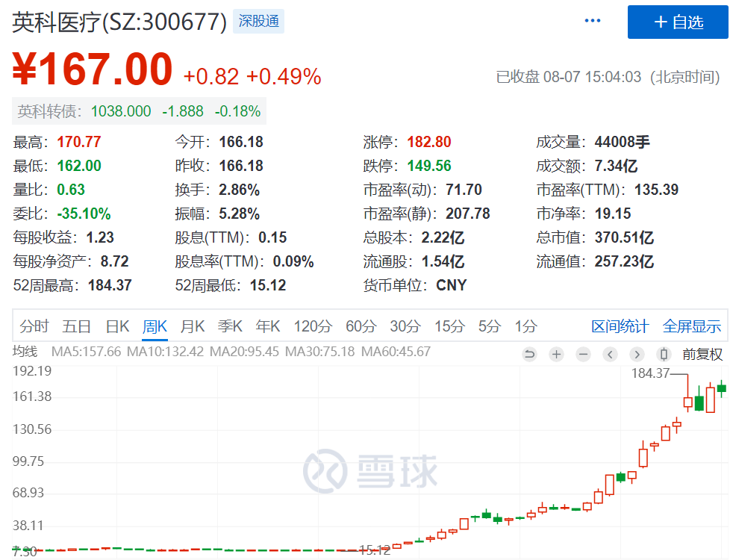Zoom out the chart with minus icon
The width and height of the screenshot is (733, 560).
(583, 355)
